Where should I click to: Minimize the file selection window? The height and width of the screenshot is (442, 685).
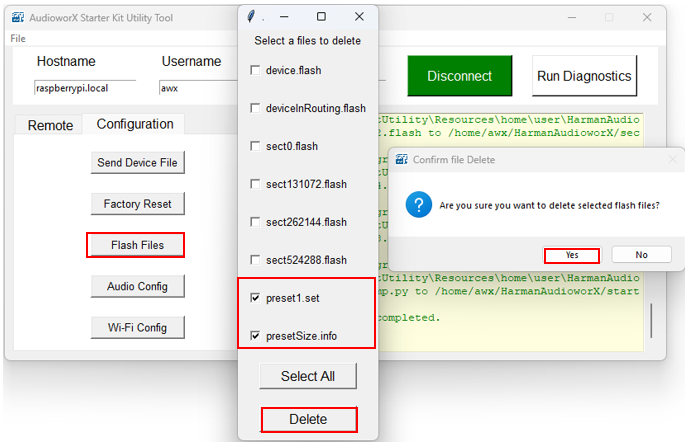point(284,17)
